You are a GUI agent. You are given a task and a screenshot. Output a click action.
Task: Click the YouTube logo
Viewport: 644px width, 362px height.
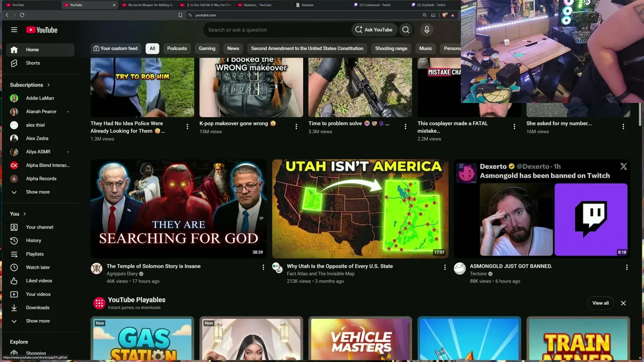tap(42, 30)
